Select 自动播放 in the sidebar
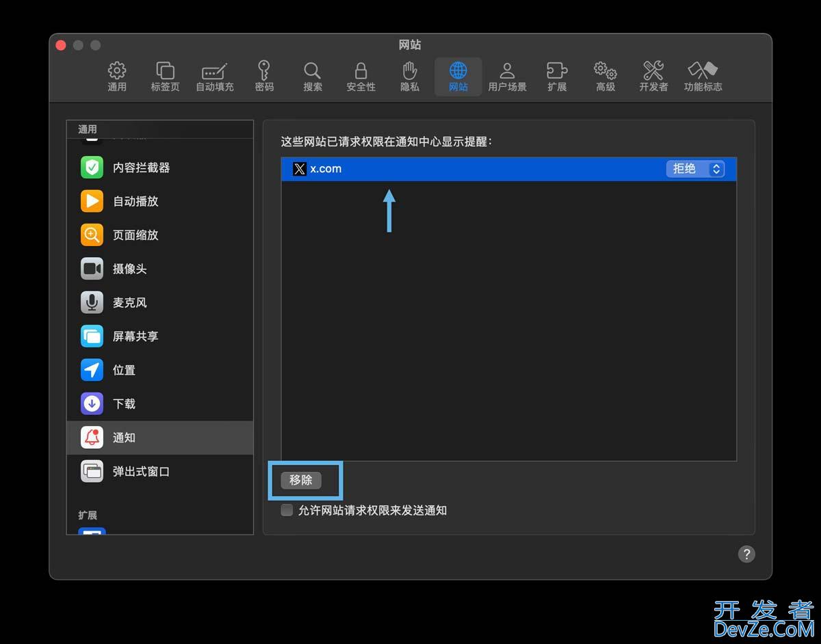Image resolution: width=821 pixels, height=644 pixels. coord(160,201)
